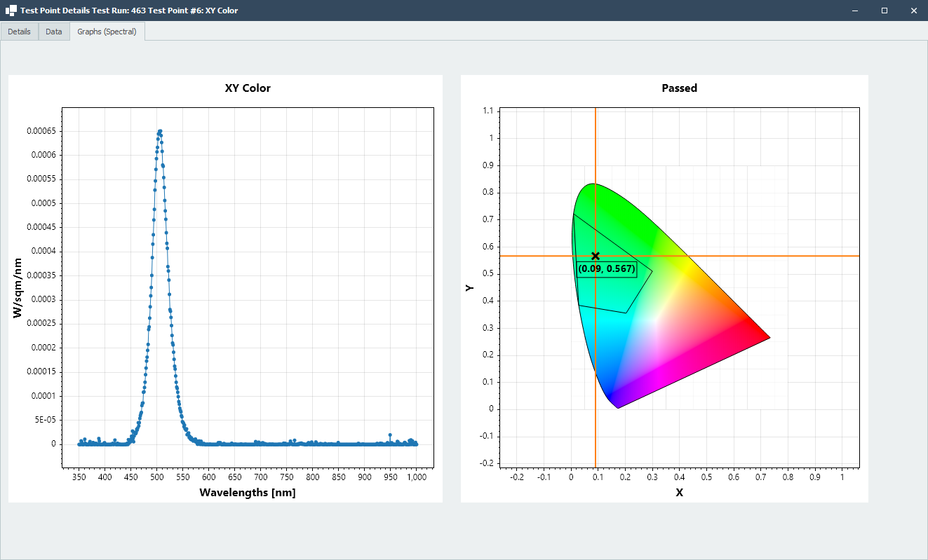Maximize the Test Point Details window

[885, 11]
